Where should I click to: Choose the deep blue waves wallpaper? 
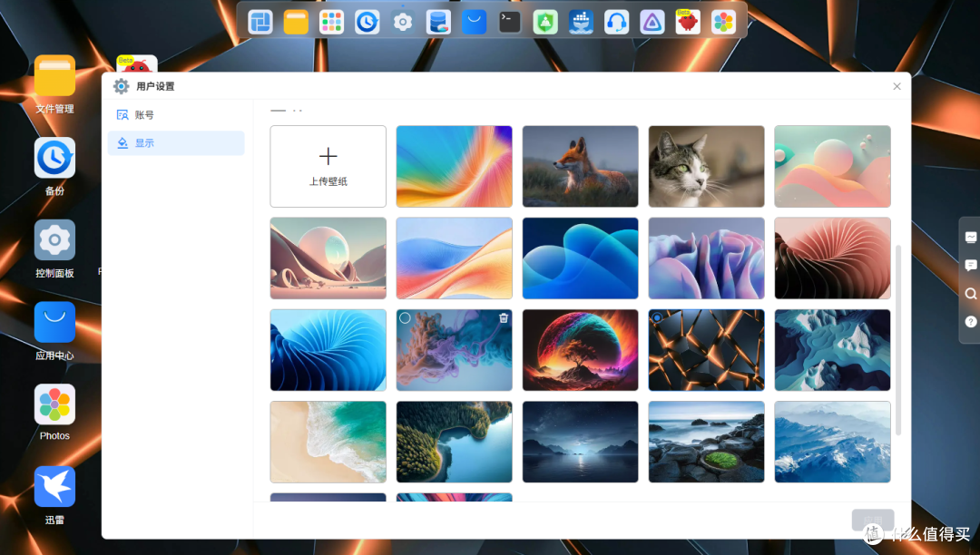coord(581,258)
